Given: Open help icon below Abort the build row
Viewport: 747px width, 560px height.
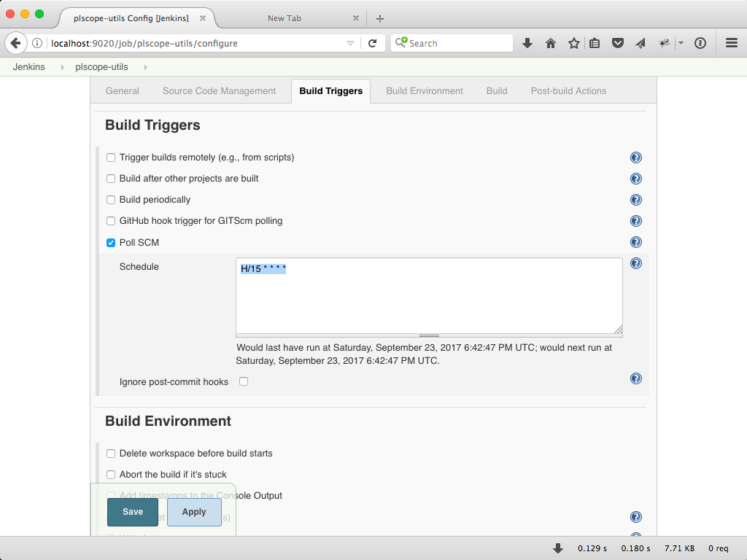Looking at the screenshot, I should [636, 517].
